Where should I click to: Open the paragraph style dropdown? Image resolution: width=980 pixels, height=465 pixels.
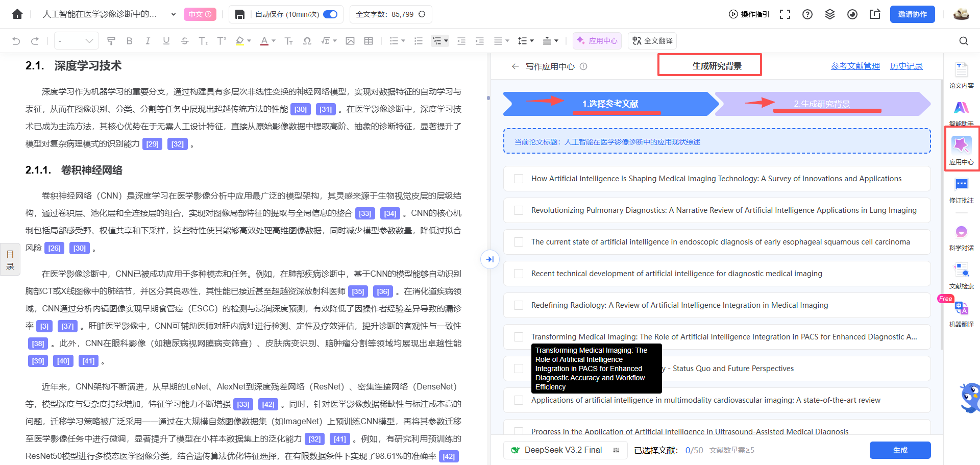tap(77, 41)
